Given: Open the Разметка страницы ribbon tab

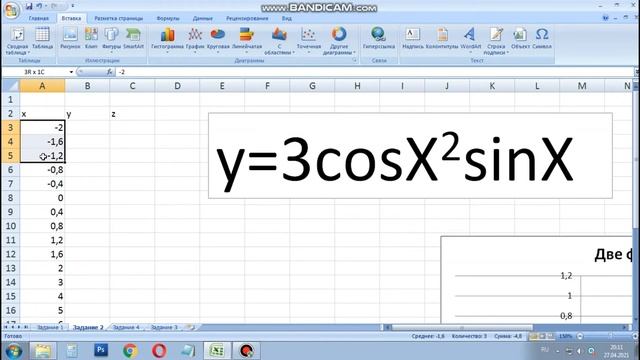Looking at the screenshot, I should click(x=118, y=18).
